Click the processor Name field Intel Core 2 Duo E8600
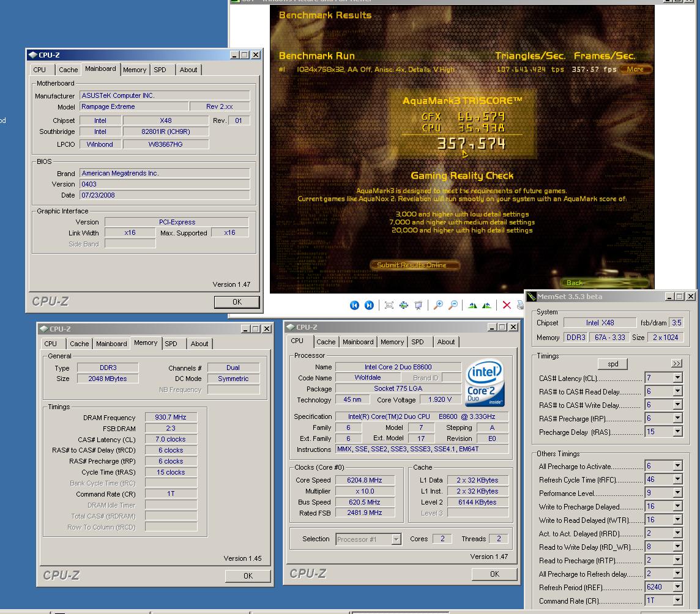Screen dimensions: 700x614 398,367
